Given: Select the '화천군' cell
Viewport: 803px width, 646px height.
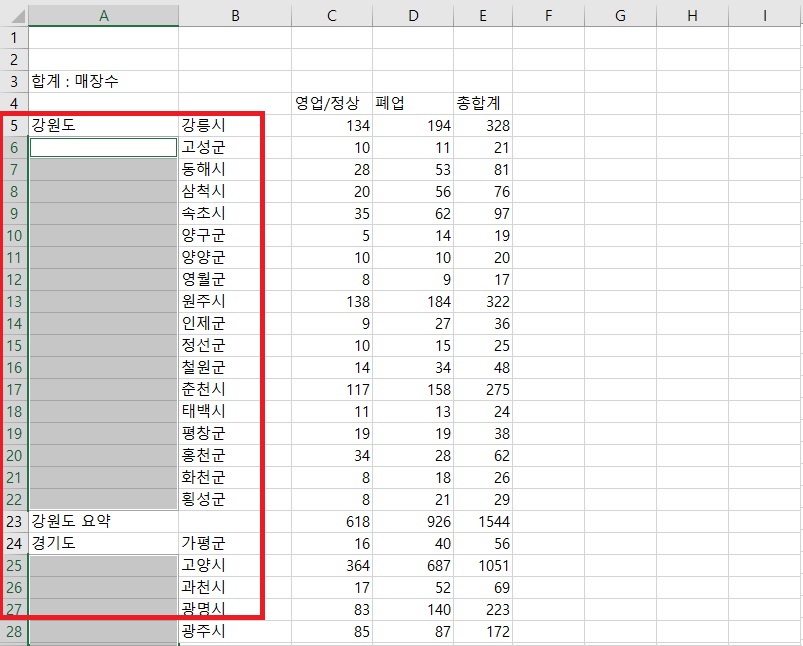Looking at the screenshot, I should tap(235, 478).
